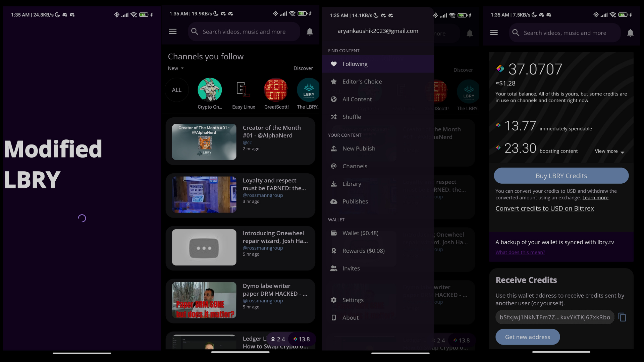Viewport: 644px width, 362px height.
Task: Expand View more on wallet balance
Action: tap(609, 151)
